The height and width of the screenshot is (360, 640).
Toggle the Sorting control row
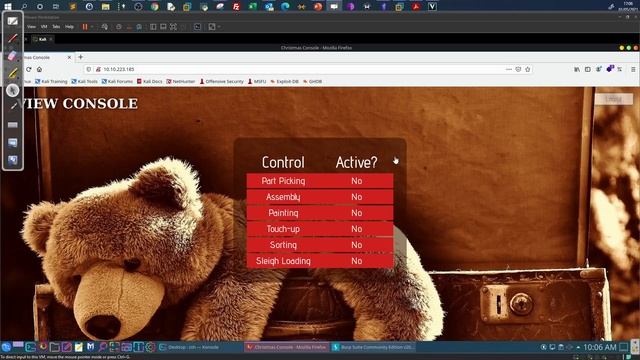coord(320,244)
